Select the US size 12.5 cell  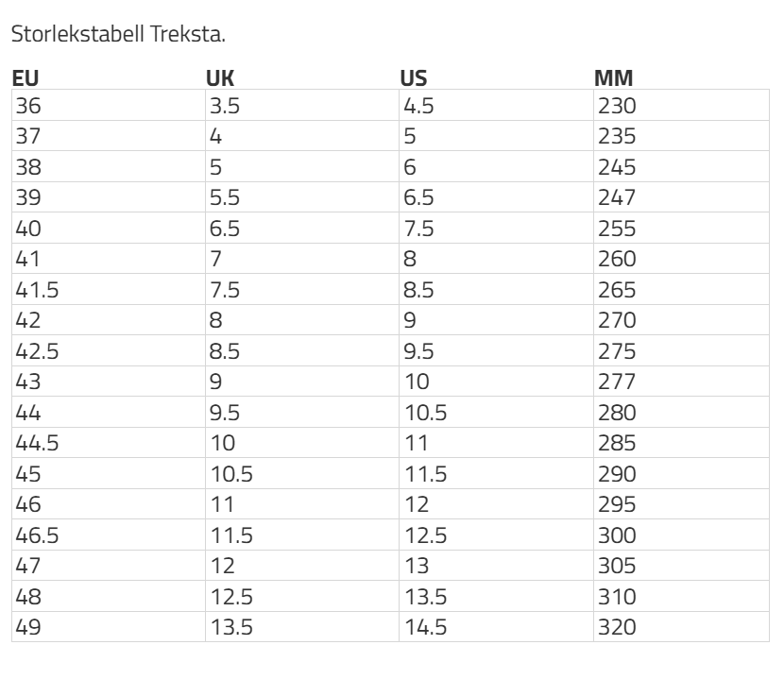pyautogui.click(x=497, y=535)
